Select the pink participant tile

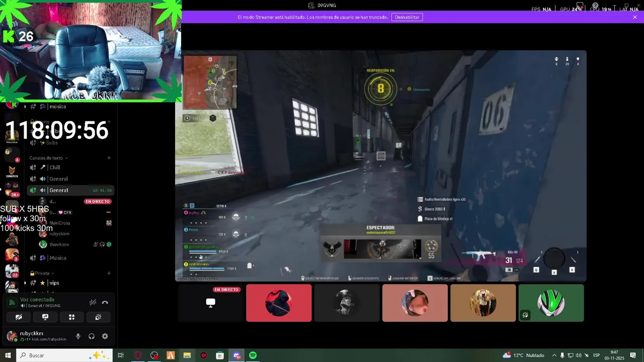[415, 303]
